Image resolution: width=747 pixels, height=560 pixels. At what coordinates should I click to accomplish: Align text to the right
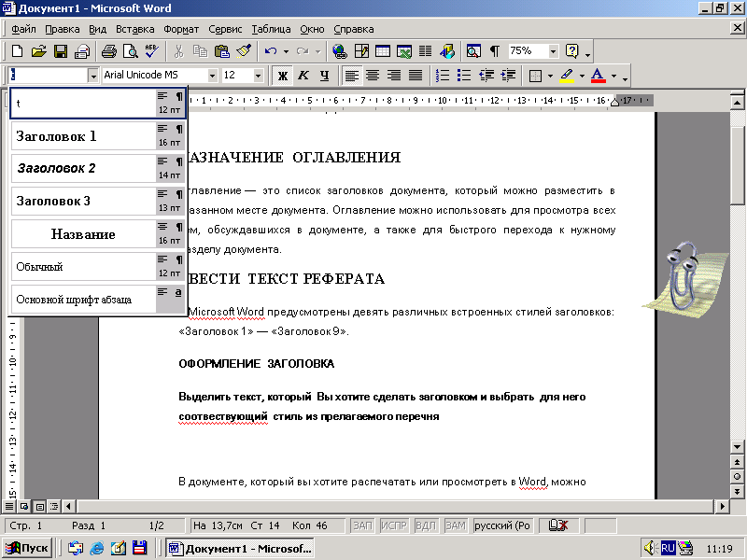coord(394,76)
